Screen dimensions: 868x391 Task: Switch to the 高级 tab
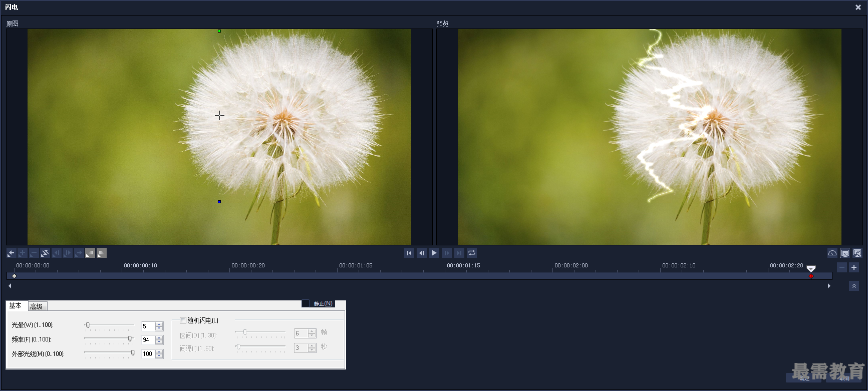37,306
